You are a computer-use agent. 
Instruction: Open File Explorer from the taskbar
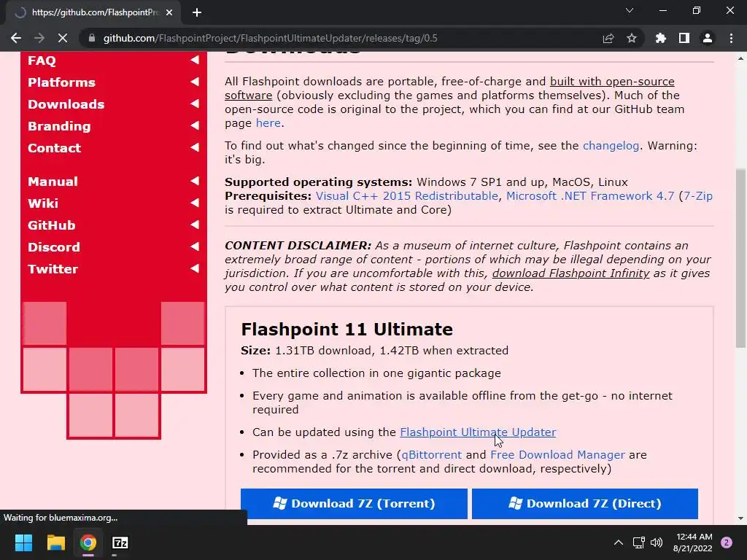point(55,542)
